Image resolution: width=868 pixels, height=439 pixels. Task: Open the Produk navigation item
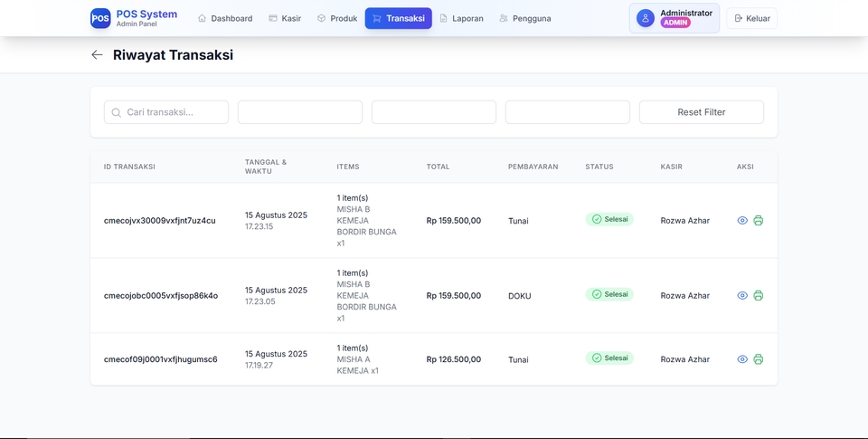[336, 18]
